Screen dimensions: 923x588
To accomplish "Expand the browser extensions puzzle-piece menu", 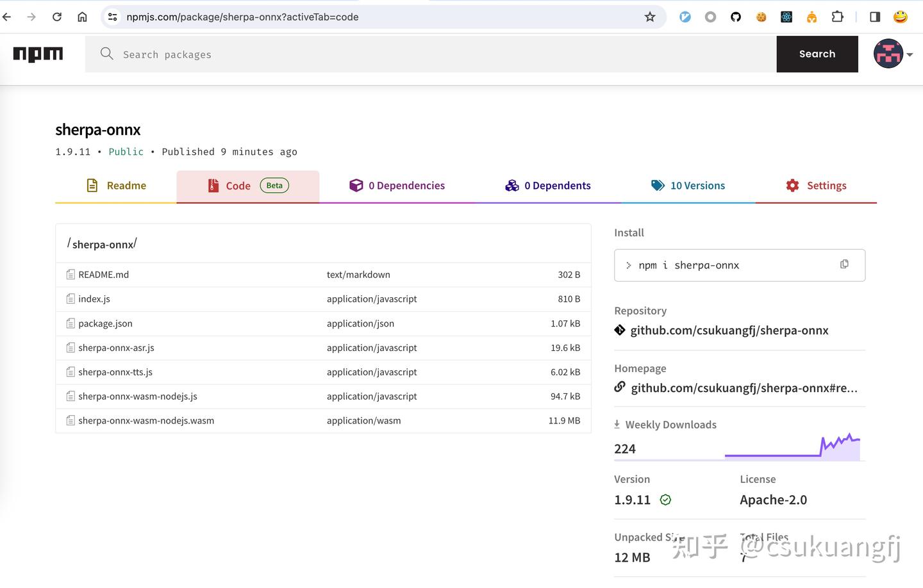I will click(x=837, y=17).
